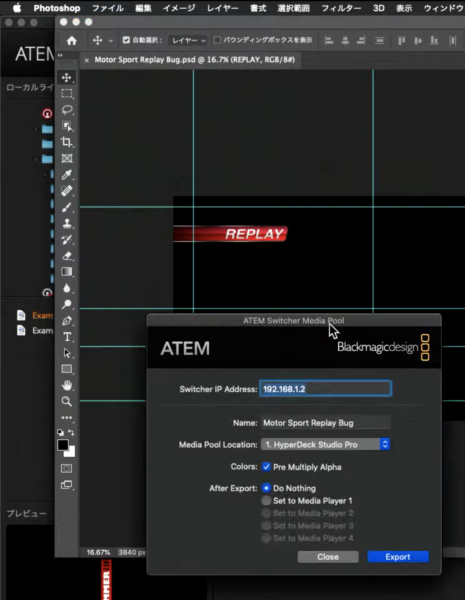
Task: Open the Edit Toolbar ellipsis
Action: (x=67, y=417)
